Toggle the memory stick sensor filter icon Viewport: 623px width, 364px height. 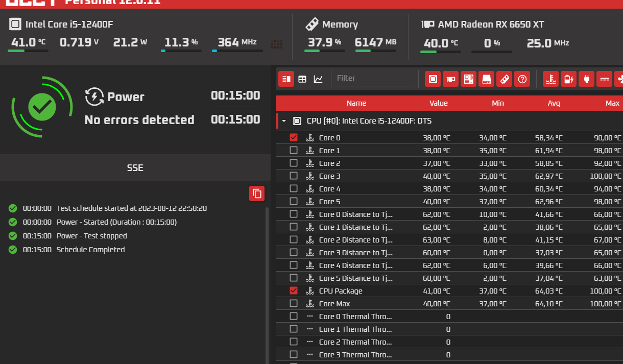504,79
